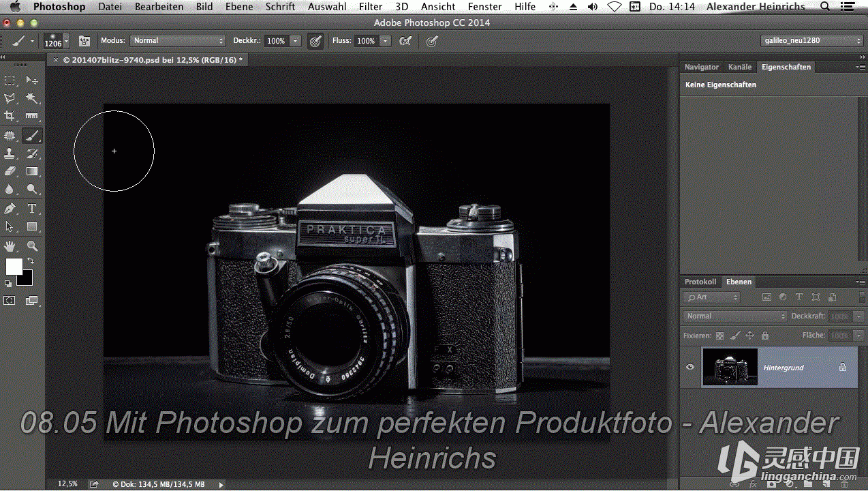This screenshot has width=868, height=491.
Task: Select the Brush tool in toolbox
Action: [32, 136]
